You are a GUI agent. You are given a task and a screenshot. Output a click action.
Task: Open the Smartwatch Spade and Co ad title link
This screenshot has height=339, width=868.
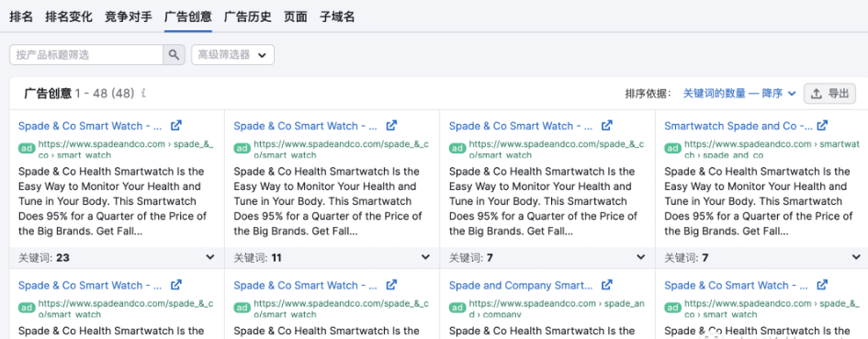tap(738, 126)
